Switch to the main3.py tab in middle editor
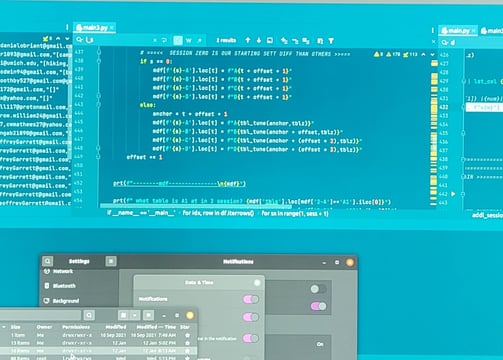The height and width of the screenshot is (360, 503). [x=94, y=28]
